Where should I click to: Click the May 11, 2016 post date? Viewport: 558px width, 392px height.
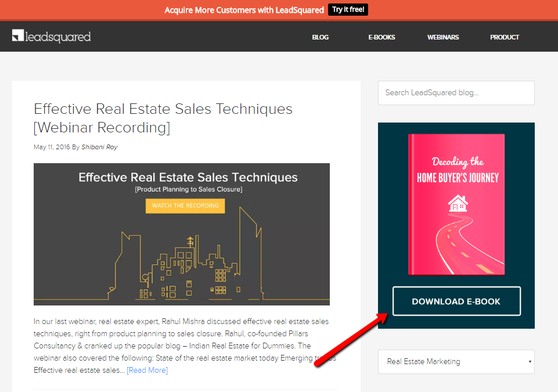point(52,147)
